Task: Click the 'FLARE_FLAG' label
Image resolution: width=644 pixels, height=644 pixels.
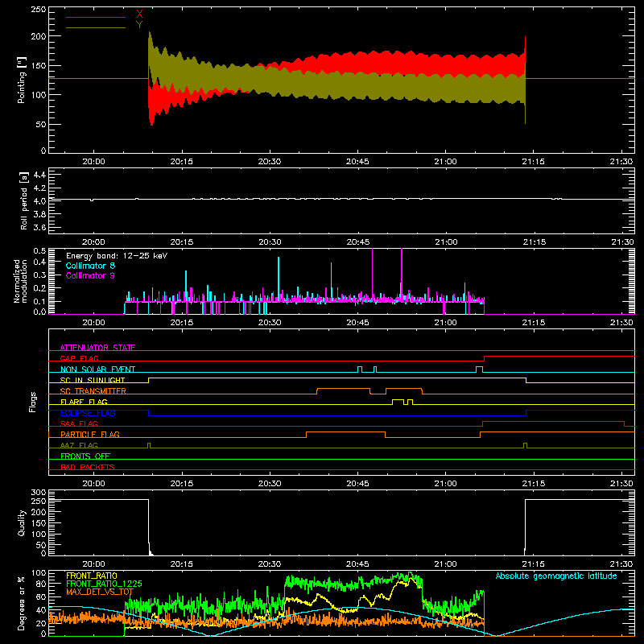Action: click(84, 402)
